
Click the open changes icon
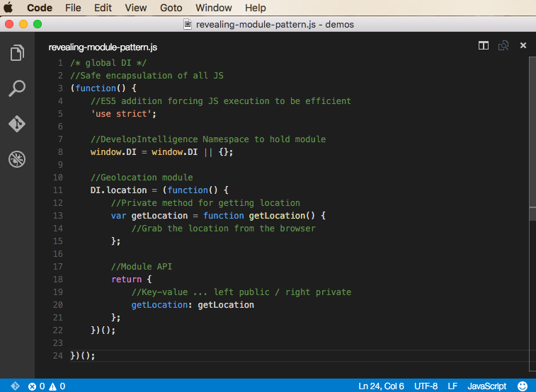503,46
